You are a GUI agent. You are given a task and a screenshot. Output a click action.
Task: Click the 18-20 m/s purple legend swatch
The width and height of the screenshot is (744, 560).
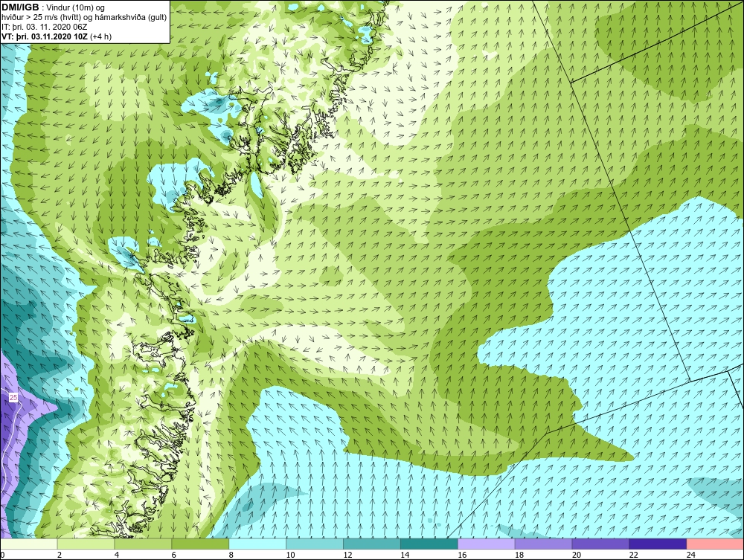coord(543,544)
